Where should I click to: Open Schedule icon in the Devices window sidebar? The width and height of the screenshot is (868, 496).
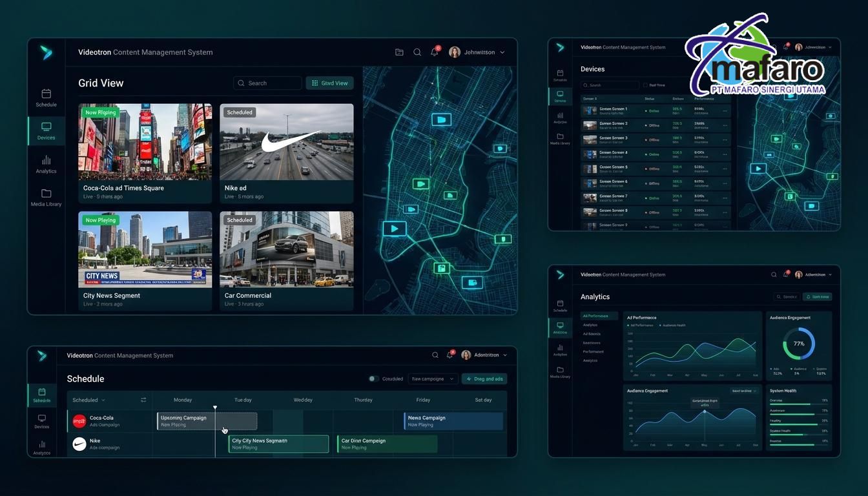pyautogui.click(x=560, y=73)
